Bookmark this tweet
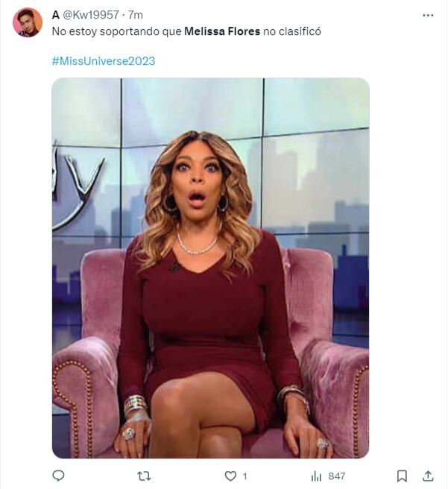448x489 pixels. tap(402, 476)
